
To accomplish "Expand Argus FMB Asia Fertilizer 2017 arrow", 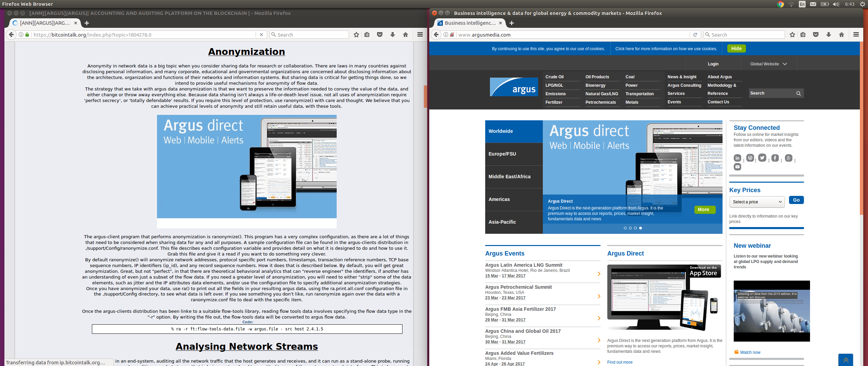I will 599,318.
